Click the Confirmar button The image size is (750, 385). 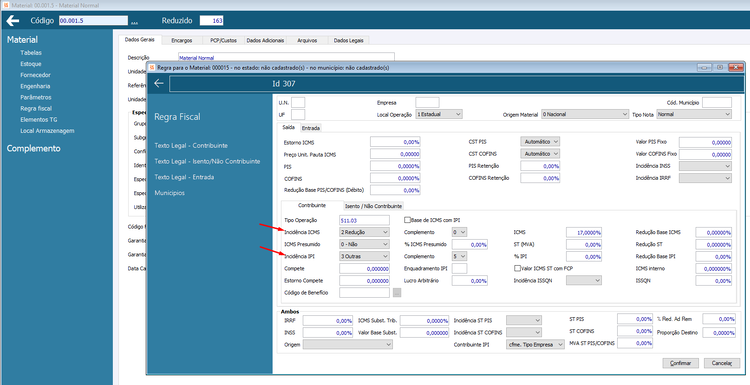[x=681, y=363]
